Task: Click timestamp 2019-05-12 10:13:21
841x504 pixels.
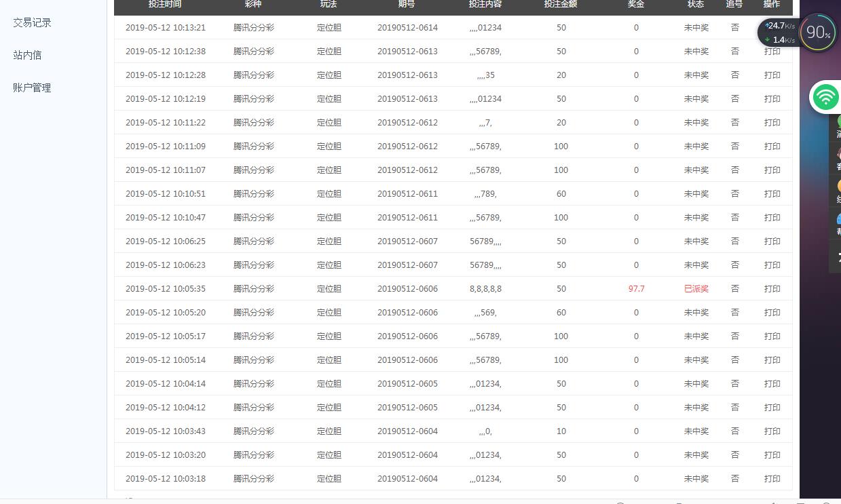Action: click(x=166, y=28)
